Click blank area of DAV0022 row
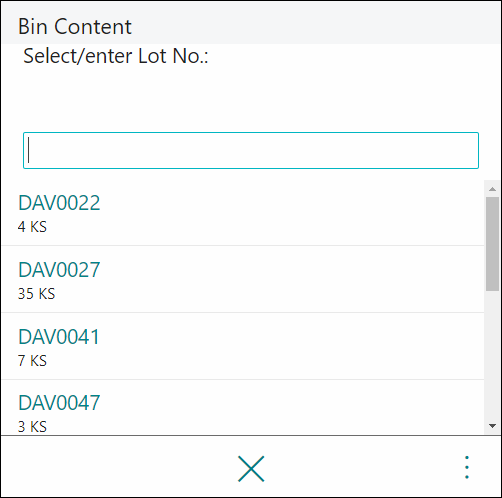The height and width of the screenshot is (498, 502). pos(283,213)
